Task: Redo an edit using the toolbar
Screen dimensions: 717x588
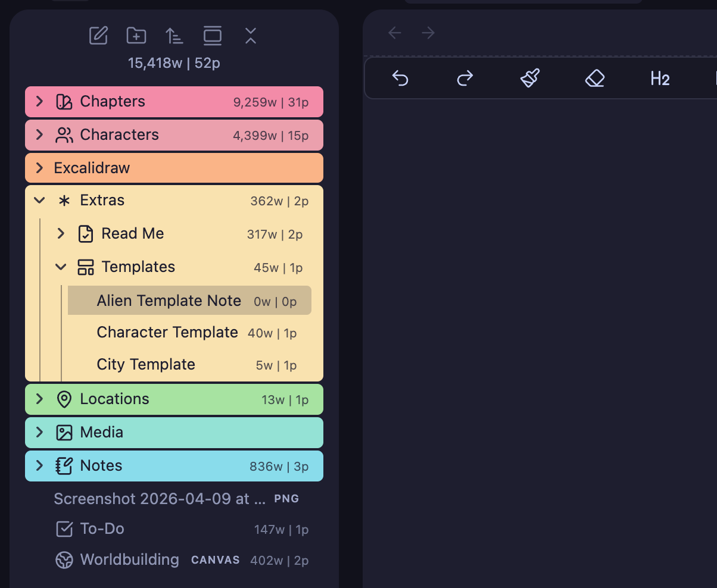Action: (x=465, y=78)
